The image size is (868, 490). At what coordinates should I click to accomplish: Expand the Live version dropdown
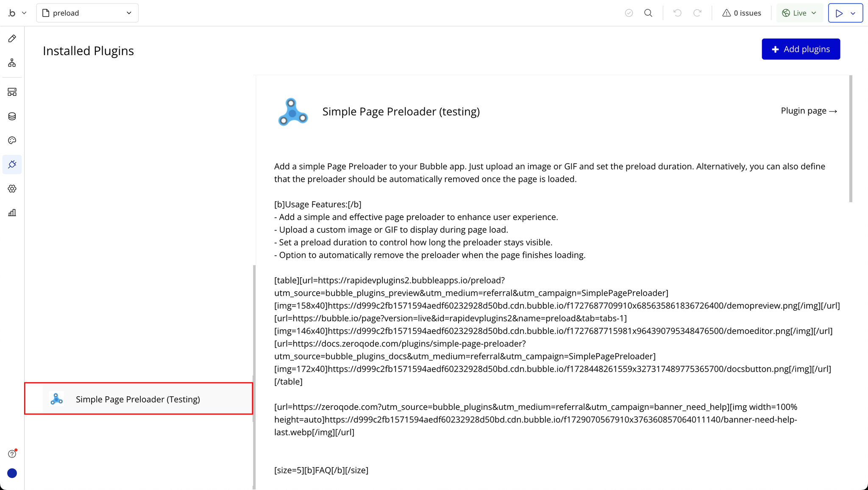click(799, 13)
